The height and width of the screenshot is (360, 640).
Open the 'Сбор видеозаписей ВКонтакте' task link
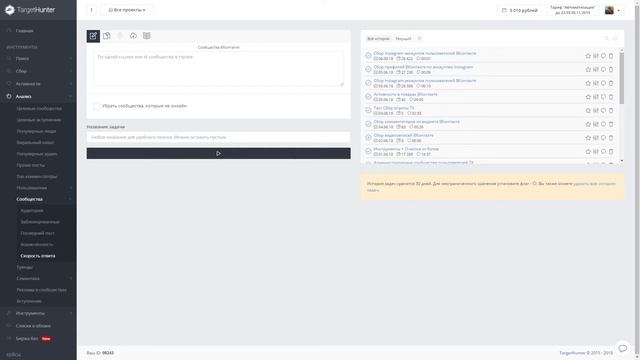point(404,135)
